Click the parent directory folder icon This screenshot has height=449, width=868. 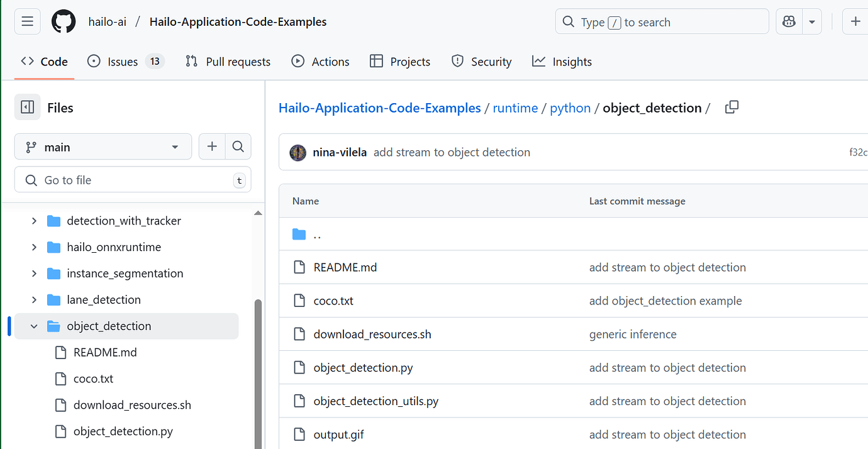(x=299, y=235)
